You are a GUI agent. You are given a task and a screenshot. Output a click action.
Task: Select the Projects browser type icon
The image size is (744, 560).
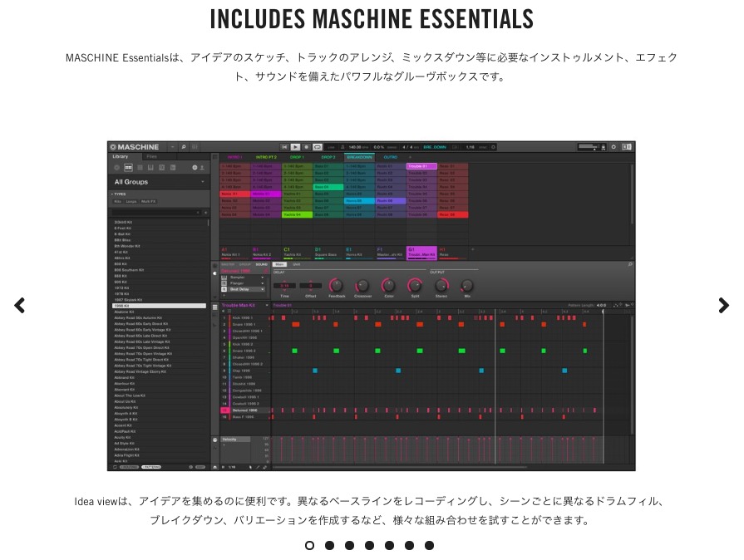(116, 167)
